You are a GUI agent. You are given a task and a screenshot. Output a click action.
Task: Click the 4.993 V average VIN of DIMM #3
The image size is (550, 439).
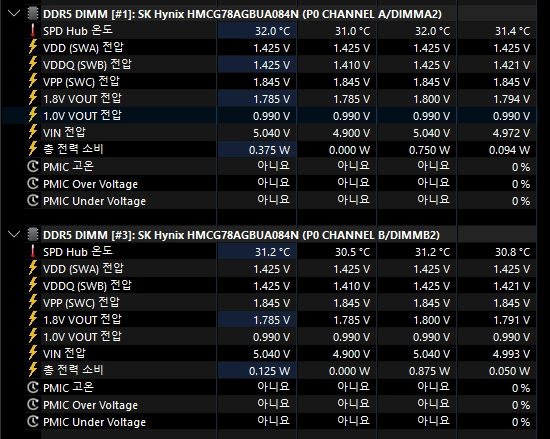click(x=511, y=354)
